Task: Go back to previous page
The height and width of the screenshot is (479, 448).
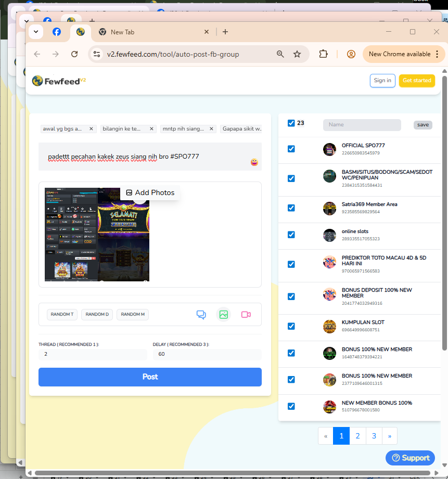Action: pyautogui.click(x=37, y=54)
